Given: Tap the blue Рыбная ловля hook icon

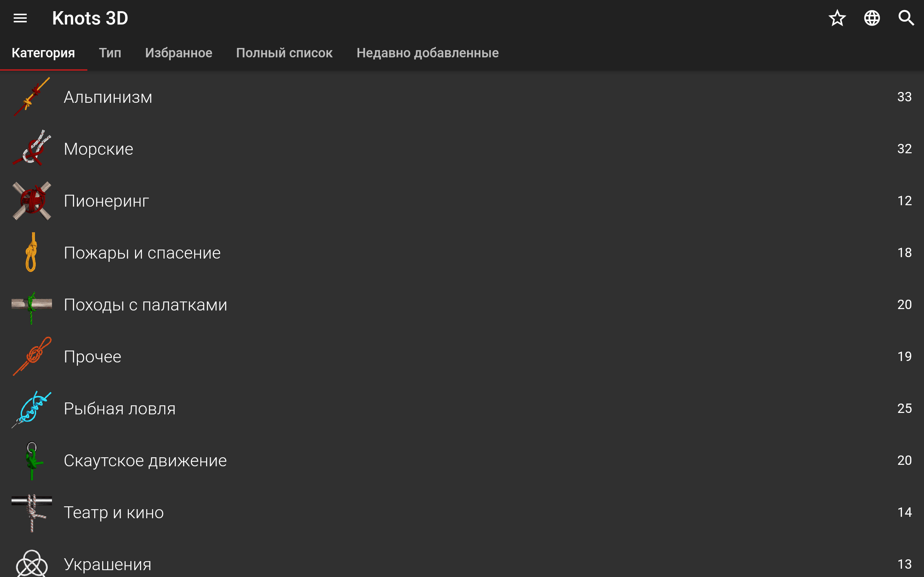Looking at the screenshot, I should pos(32,408).
